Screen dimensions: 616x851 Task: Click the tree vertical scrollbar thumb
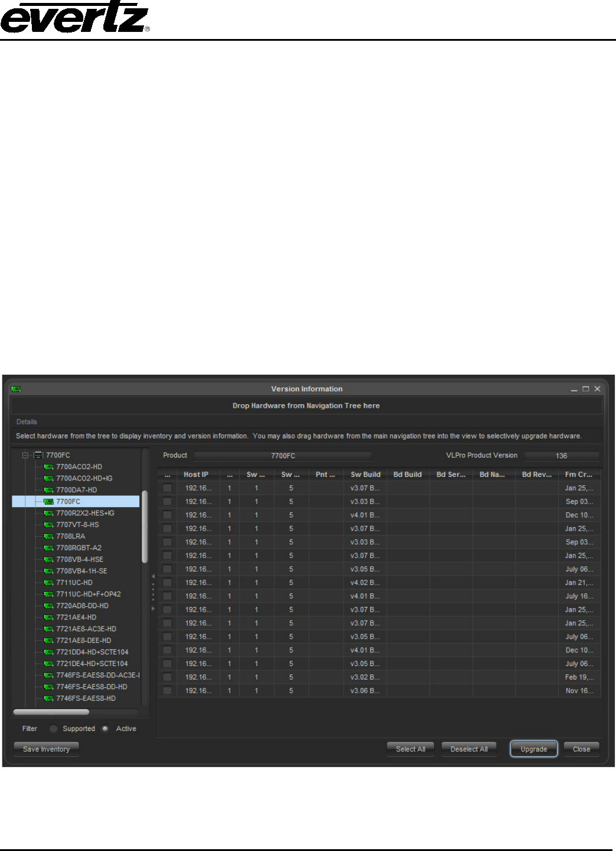point(145,527)
